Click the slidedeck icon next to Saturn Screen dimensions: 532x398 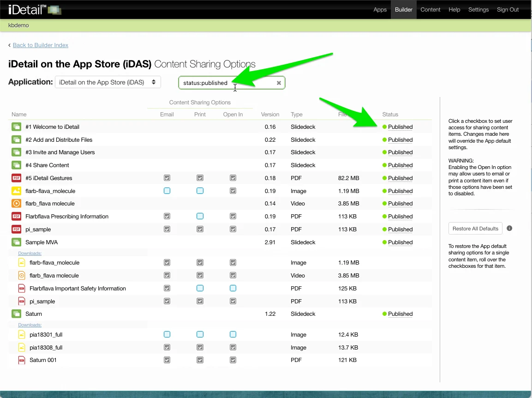pos(17,314)
